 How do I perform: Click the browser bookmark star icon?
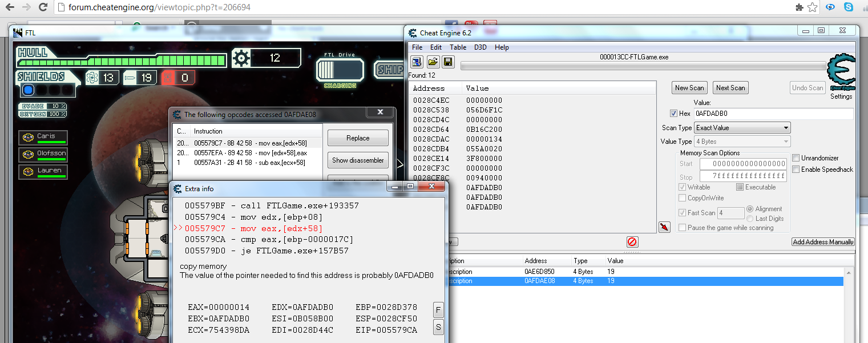click(x=813, y=7)
